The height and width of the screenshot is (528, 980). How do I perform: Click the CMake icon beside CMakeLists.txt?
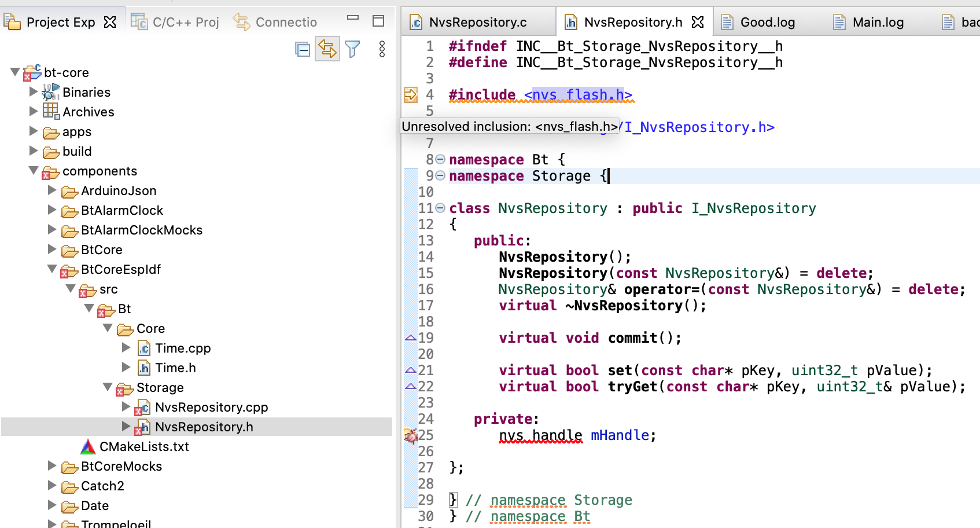click(88, 446)
